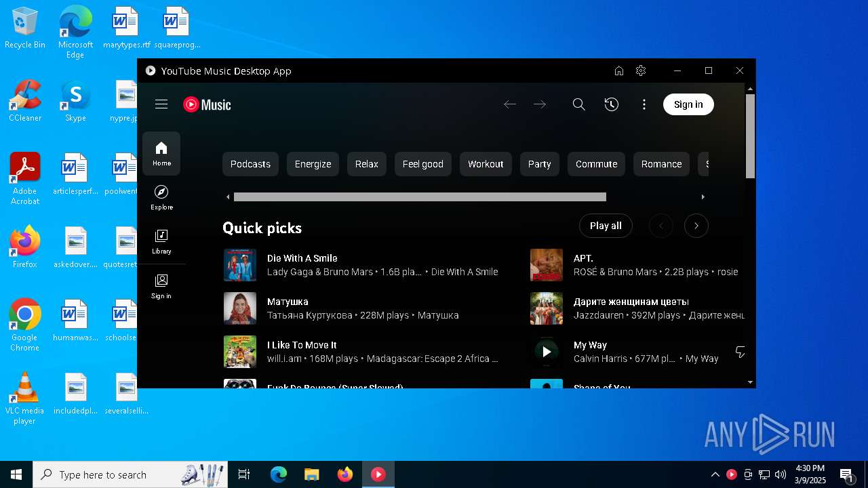Open Lady Gaga & Bruno Mars artist link
The width and height of the screenshot is (868, 488).
tap(320, 272)
